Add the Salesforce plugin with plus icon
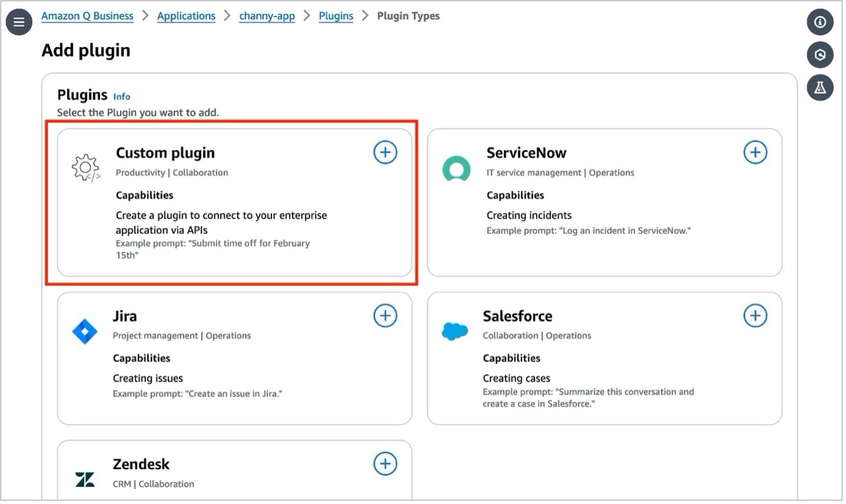Image resolution: width=846 pixels, height=504 pixels. pos(755,315)
